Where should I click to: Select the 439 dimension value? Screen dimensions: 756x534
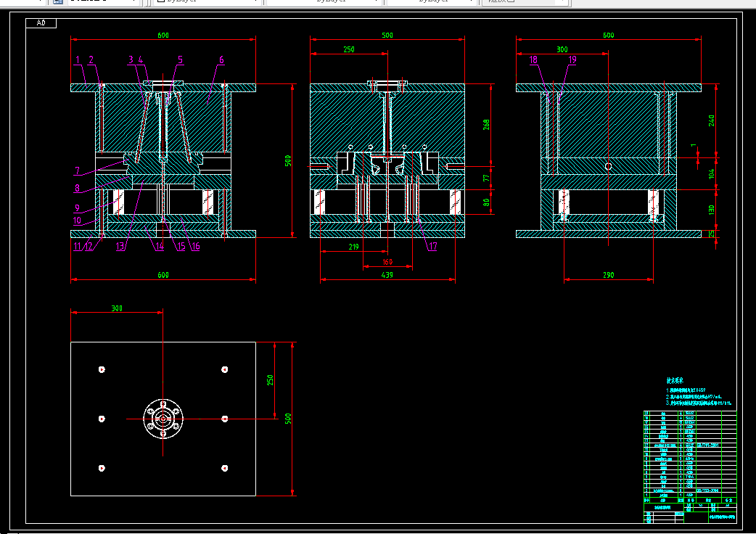387,275
